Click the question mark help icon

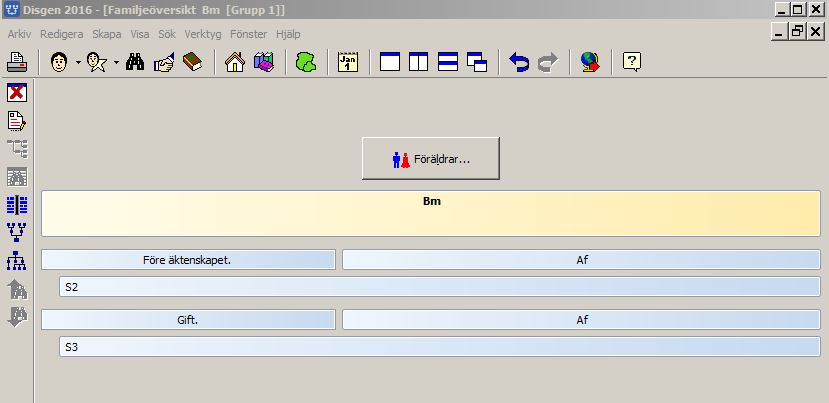click(632, 63)
